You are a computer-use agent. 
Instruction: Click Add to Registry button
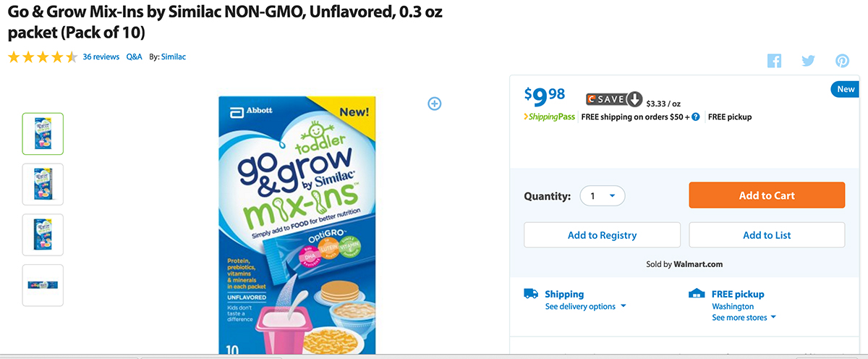[x=602, y=235]
